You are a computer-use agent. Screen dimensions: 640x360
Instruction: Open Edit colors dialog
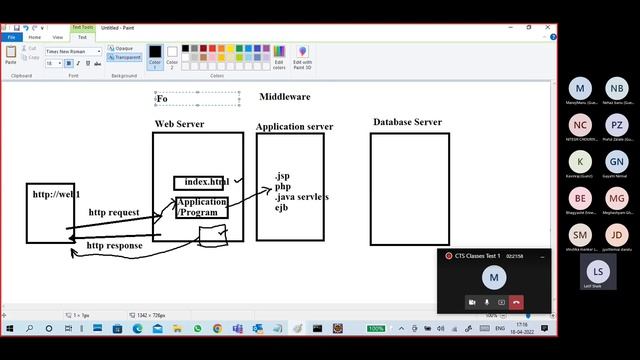[x=279, y=57]
